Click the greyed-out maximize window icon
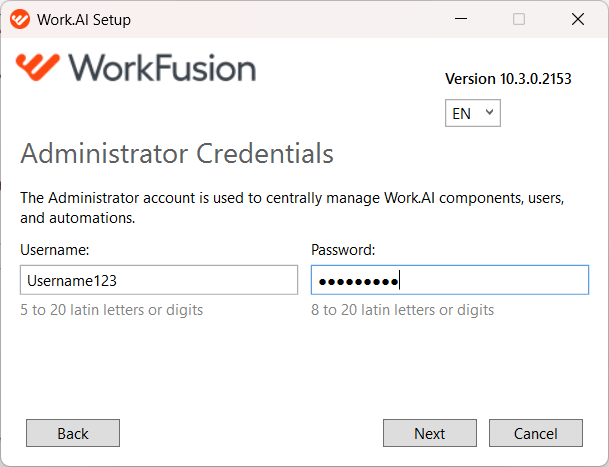Screen dimensions: 609x467 point(519,19)
